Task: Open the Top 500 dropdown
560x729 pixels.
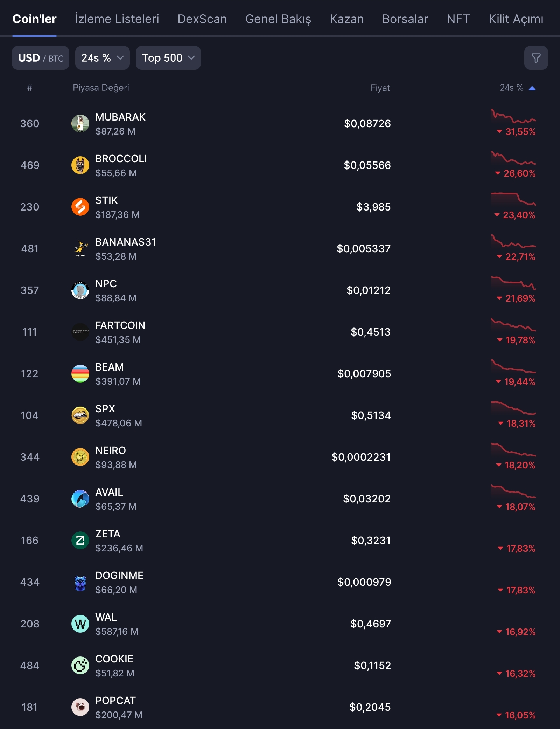Action: tap(168, 58)
